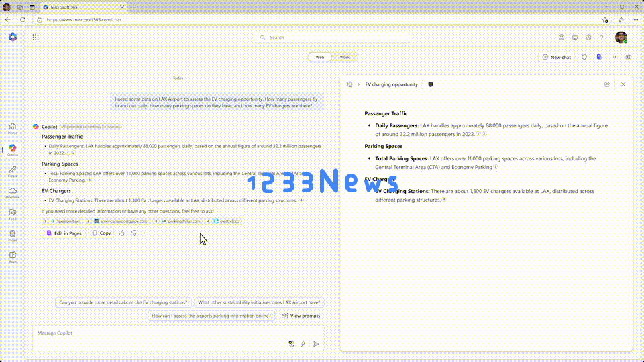Open the americanairportguide.com source link
The image size is (644, 362).
coord(117,221)
